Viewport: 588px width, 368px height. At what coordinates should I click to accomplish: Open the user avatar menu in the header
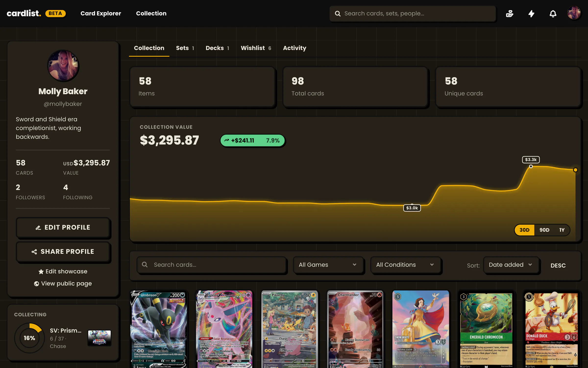[574, 13]
